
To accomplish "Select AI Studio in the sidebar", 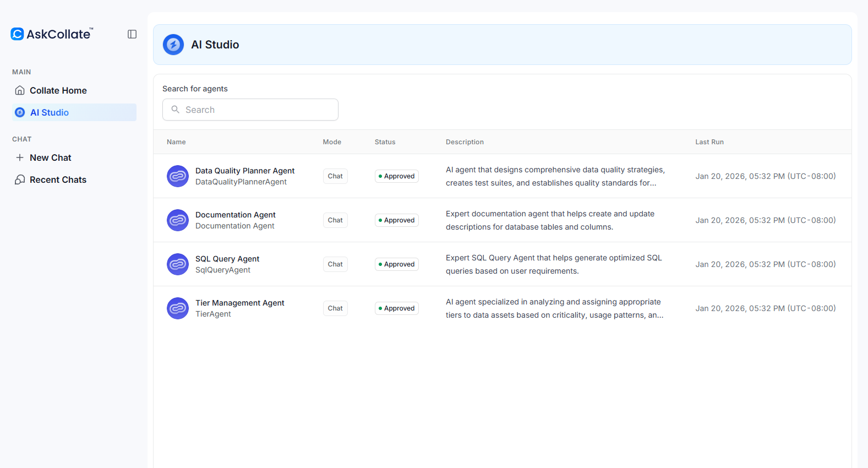I will pyautogui.click(x=50, y=112).
